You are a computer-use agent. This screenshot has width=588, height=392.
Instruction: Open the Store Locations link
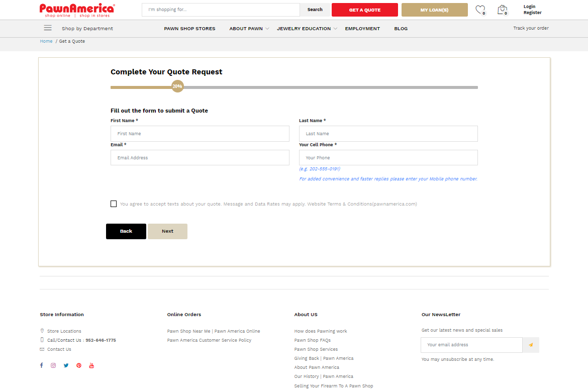pyautogui.click(x=64, y=331)
